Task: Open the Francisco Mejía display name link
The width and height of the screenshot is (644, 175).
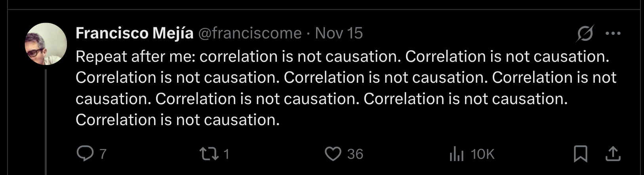Action: pos(134,33)
